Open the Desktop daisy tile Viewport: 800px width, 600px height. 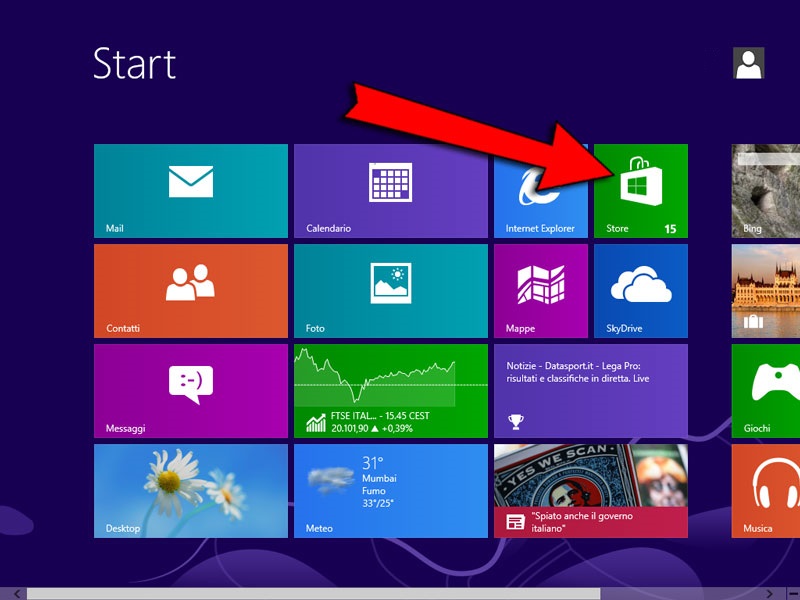[191, 491]
